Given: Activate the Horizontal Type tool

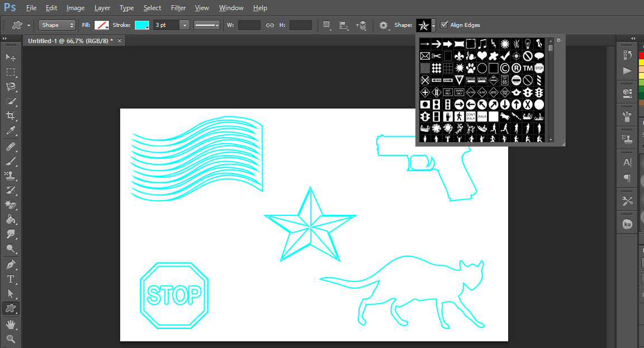Looking at the screenshot, I should (11, 279).
